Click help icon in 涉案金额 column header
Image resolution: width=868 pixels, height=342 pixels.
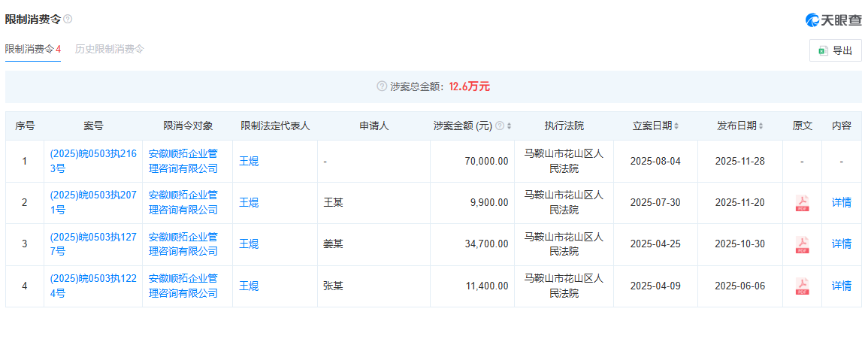500,126
